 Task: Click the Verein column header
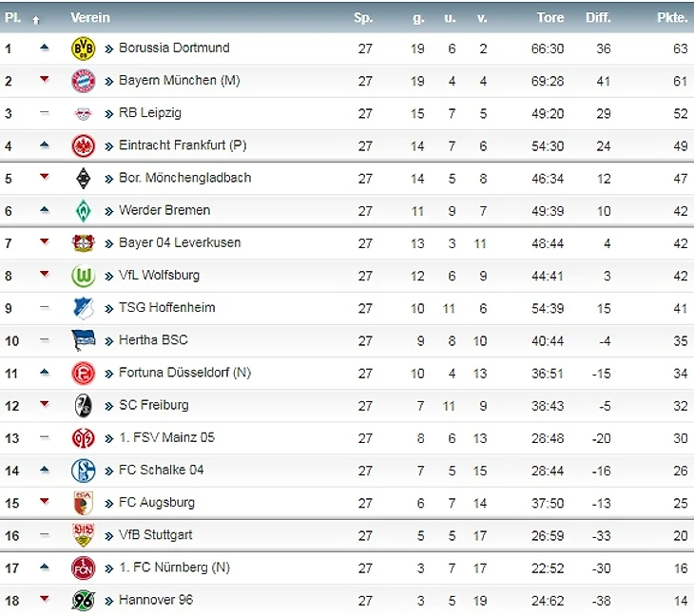[90, 18]
